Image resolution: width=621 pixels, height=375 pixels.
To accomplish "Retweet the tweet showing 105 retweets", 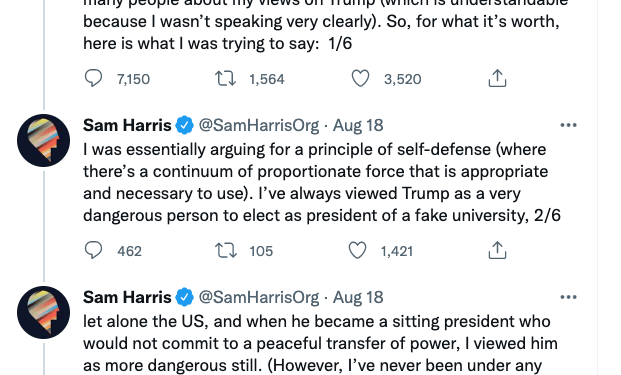I will (x=226, y=250).
